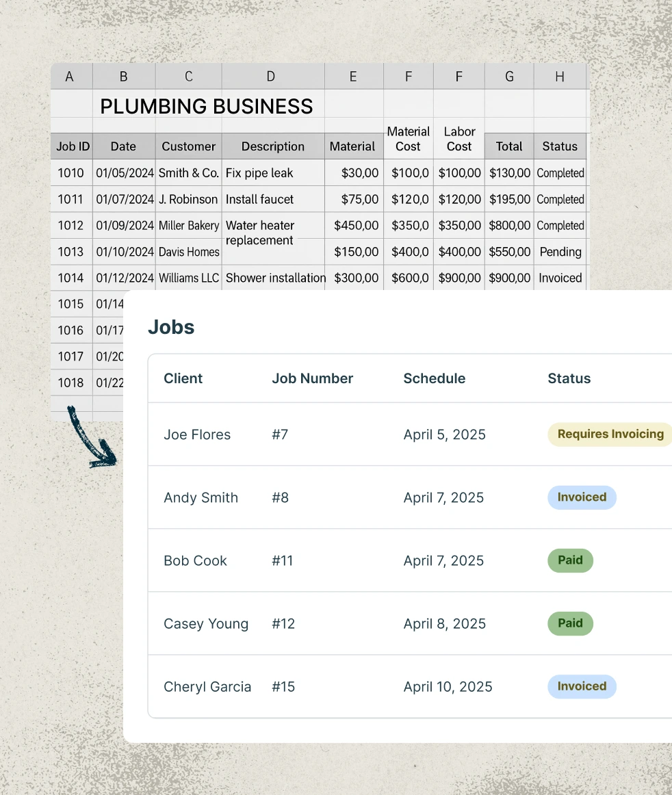Select spreadsheet column A header
The width and height of the screenshot is (672, 795).
[x=69, y=77]
